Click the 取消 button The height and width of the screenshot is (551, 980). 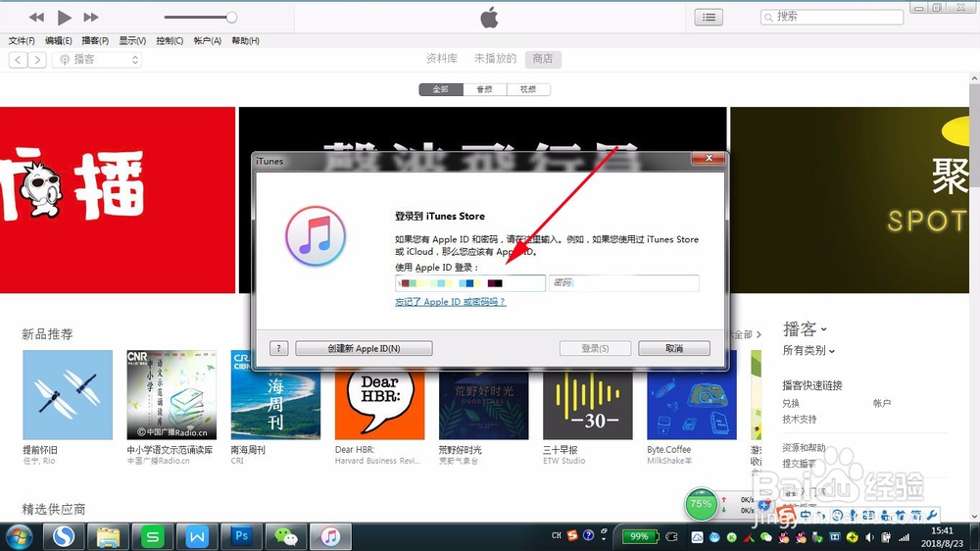(x=674, y=348)
